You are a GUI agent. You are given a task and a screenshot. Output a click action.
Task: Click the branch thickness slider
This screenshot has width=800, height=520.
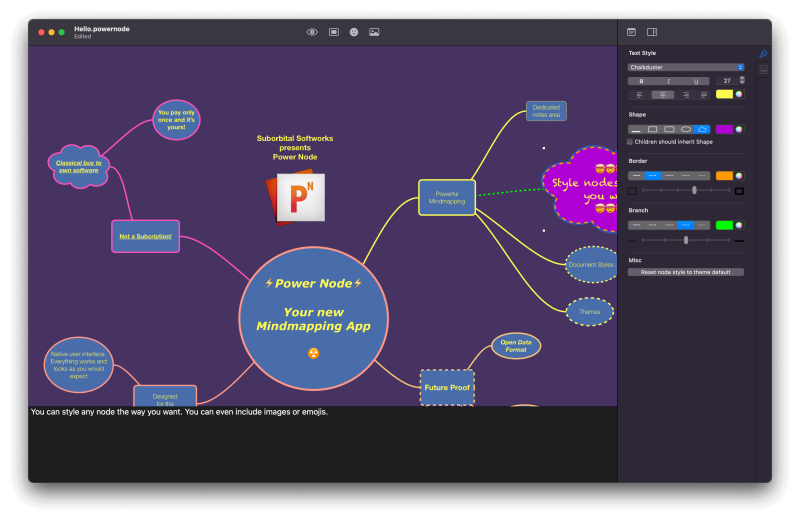[686, 240]
